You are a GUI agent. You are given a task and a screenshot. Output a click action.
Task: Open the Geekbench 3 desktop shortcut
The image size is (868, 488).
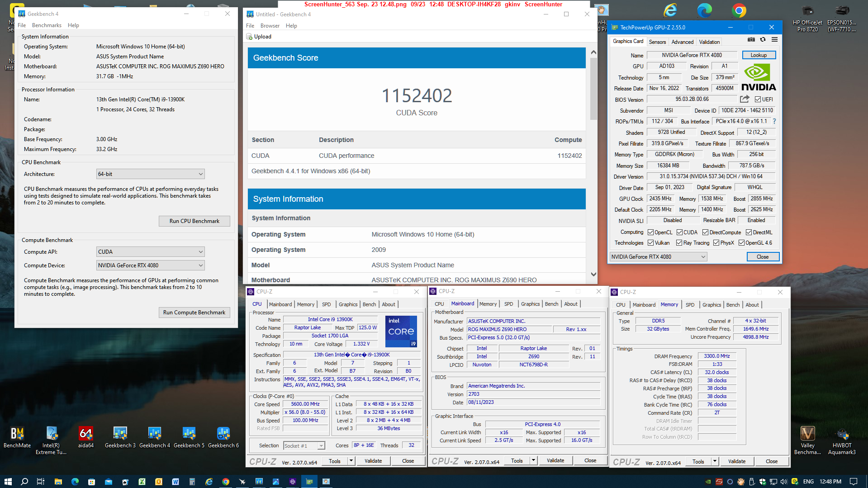tap(120, 437)
